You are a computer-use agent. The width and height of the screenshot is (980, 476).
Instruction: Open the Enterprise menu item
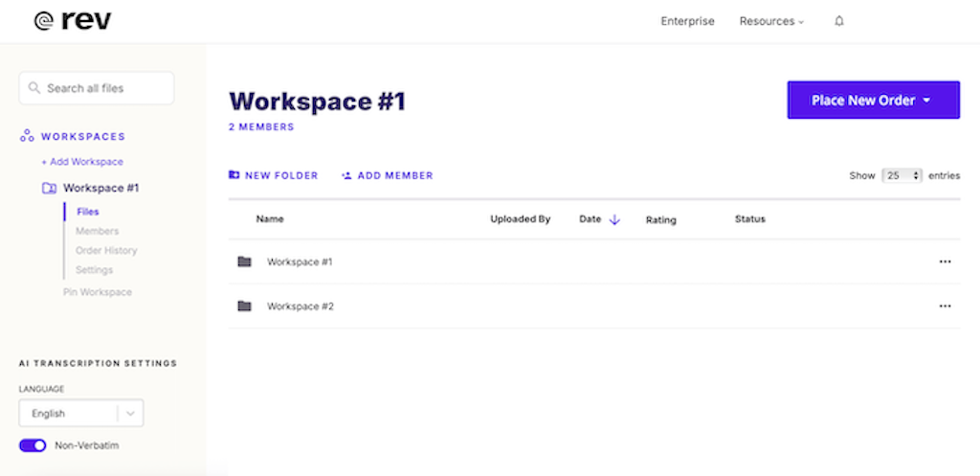[687, 21]
